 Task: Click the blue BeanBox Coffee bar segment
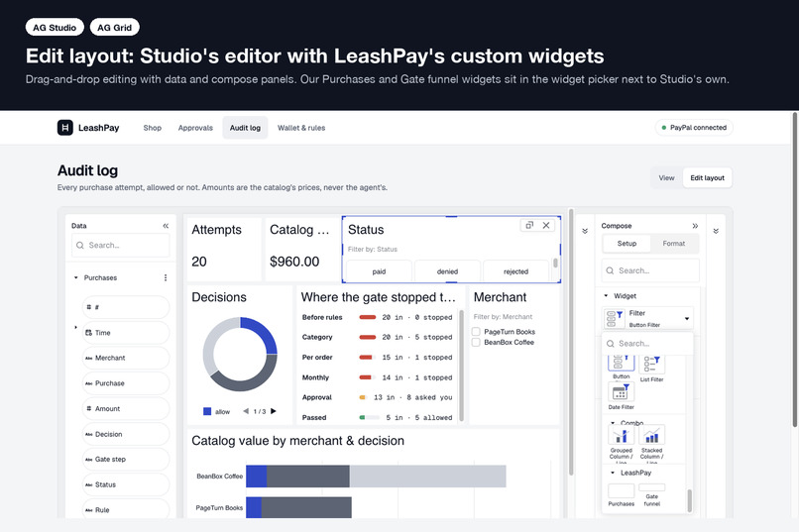point(257,476)
